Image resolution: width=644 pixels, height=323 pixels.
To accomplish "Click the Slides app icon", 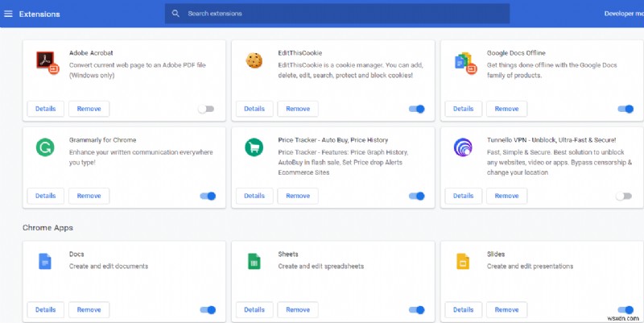I will point(463,261).
